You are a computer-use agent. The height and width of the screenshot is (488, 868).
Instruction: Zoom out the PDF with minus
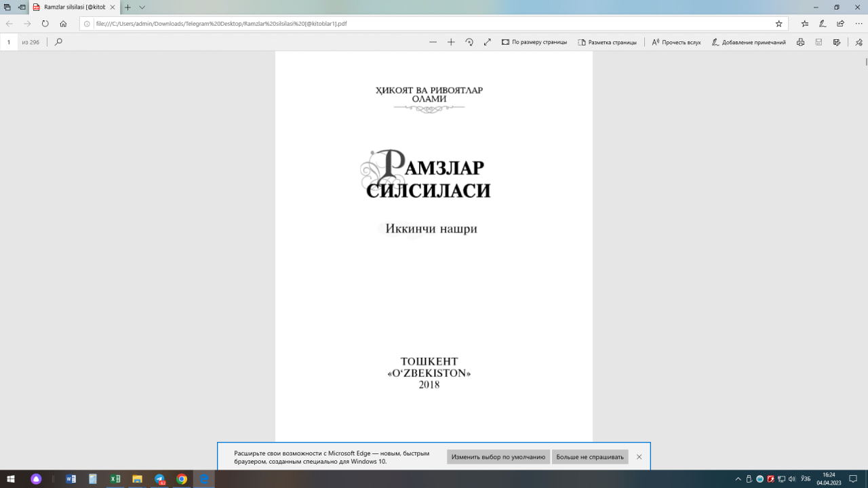click(x=433, y=42)
